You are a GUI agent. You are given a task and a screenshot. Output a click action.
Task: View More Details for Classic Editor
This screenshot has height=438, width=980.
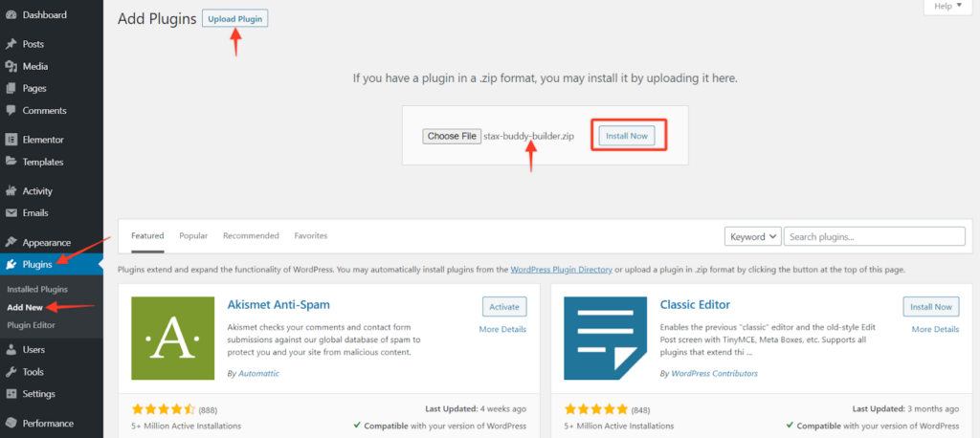[935, 329]
